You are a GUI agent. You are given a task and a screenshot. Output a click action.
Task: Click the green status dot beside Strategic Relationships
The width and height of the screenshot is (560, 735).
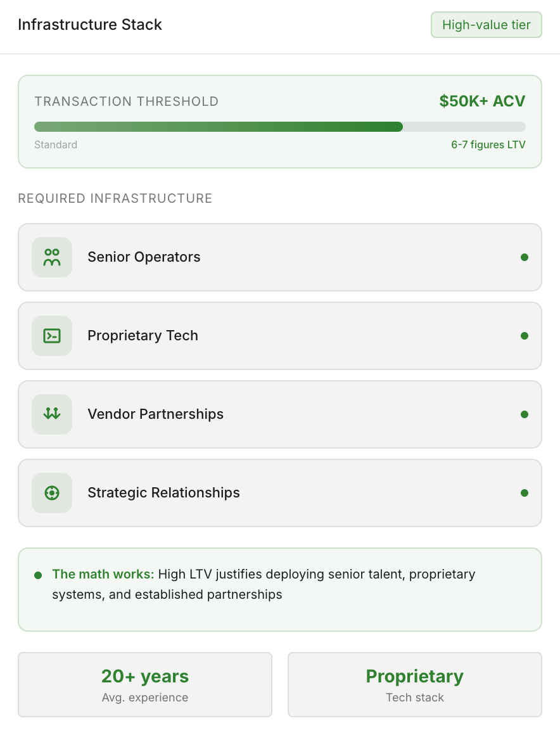[x=525, y=493]
